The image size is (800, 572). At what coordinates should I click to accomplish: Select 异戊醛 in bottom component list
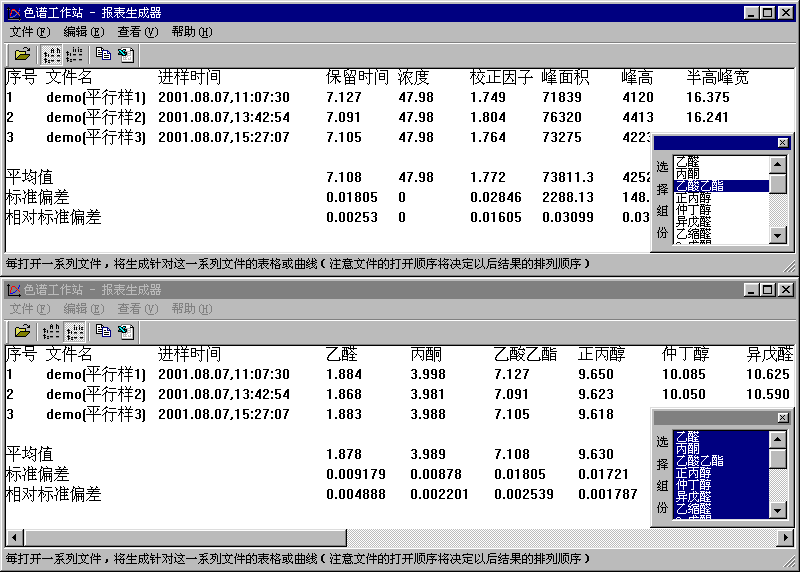coord(721,497)
